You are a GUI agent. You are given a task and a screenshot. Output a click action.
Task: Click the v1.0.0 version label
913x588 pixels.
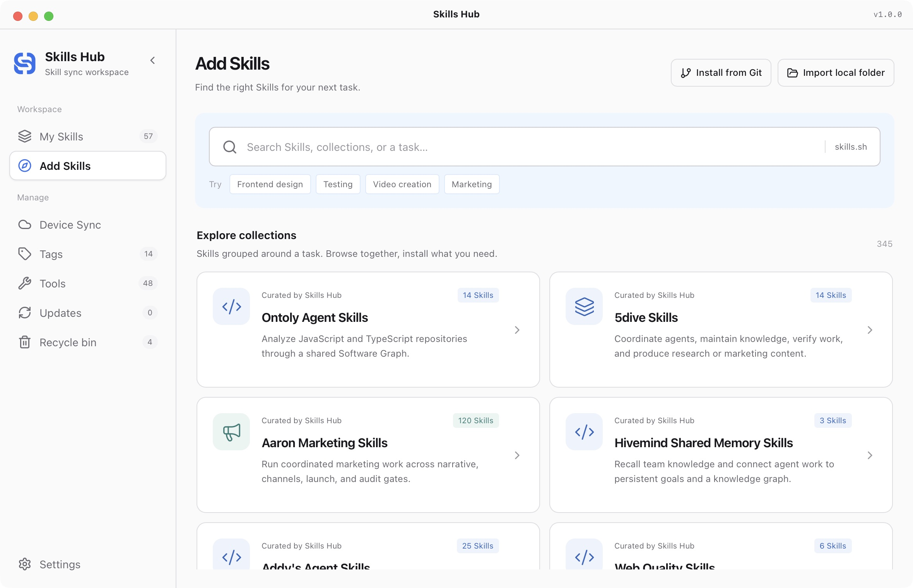(x=887, y=15)
